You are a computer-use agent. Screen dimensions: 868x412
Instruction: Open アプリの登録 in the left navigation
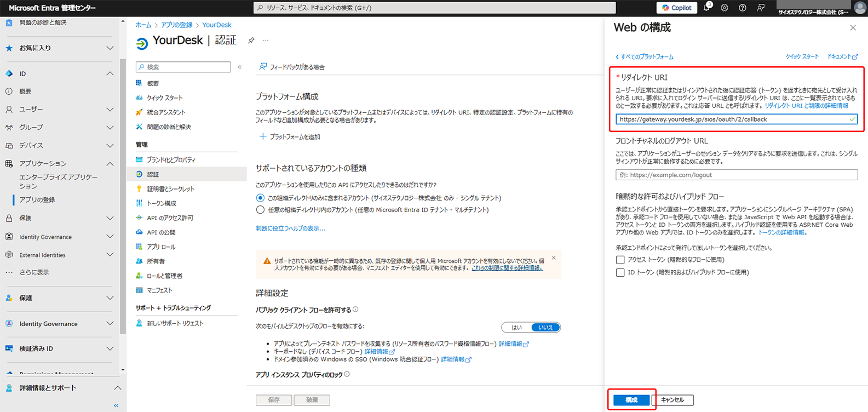(37, 199)
